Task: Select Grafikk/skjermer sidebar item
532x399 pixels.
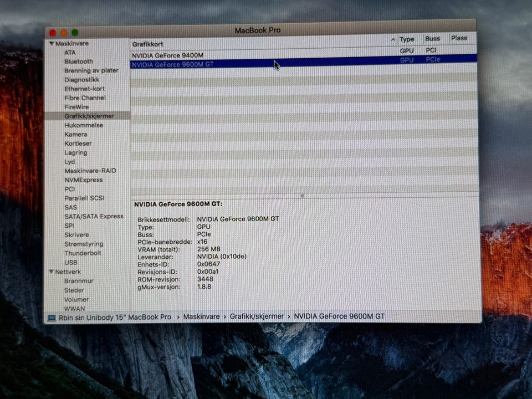Action: pos(89,116)
